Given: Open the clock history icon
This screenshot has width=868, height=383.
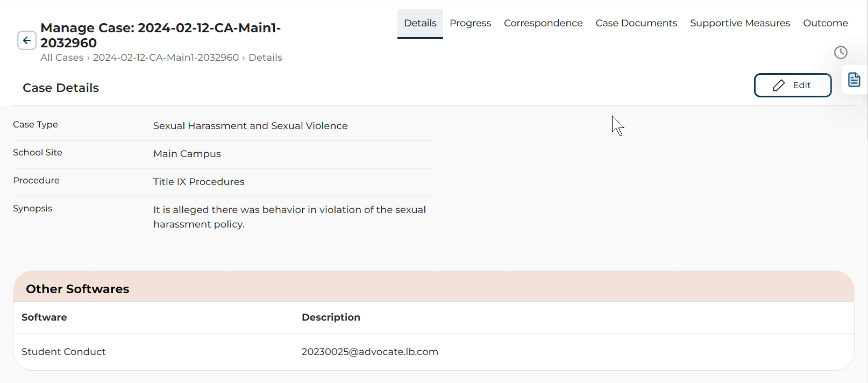Looking at the screenshot, I should pyautogui.click(x=841, y=52).
